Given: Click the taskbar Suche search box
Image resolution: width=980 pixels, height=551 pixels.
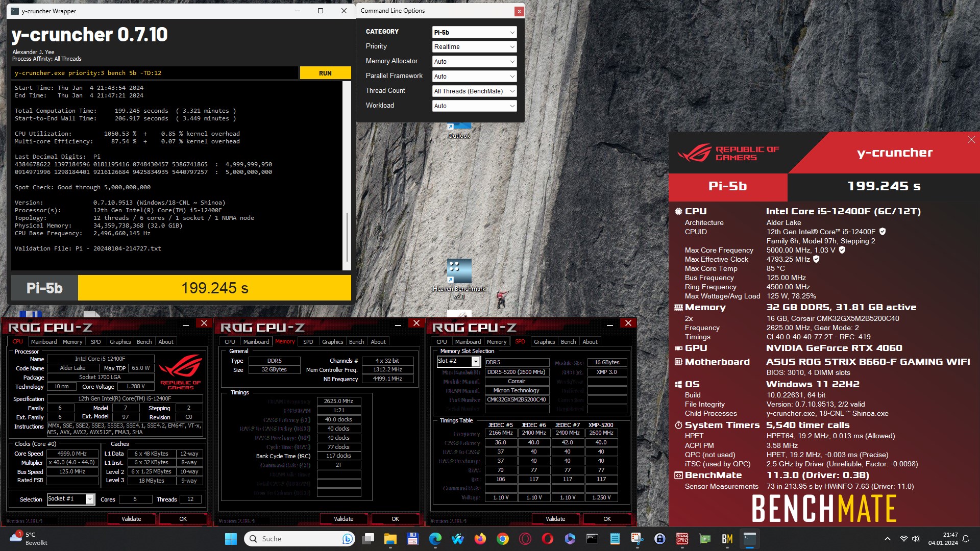Looking at the screenshot, I should 300,539.
